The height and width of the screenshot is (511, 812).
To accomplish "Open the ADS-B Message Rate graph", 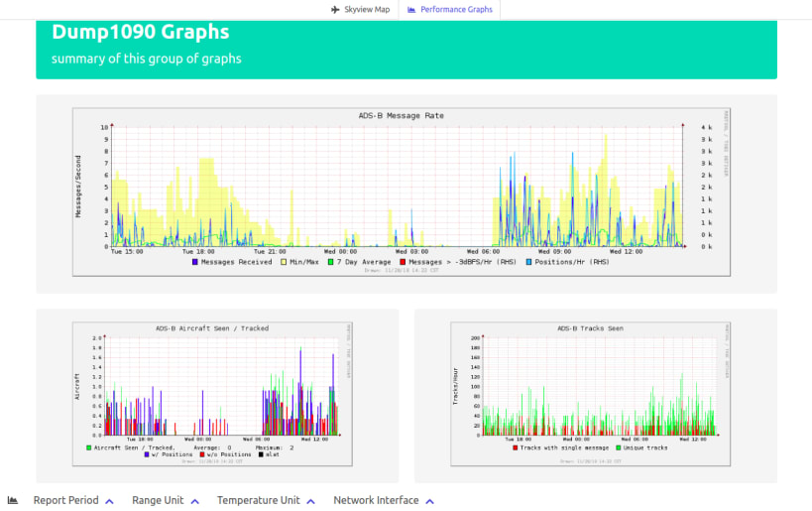I will coord(402,192).
